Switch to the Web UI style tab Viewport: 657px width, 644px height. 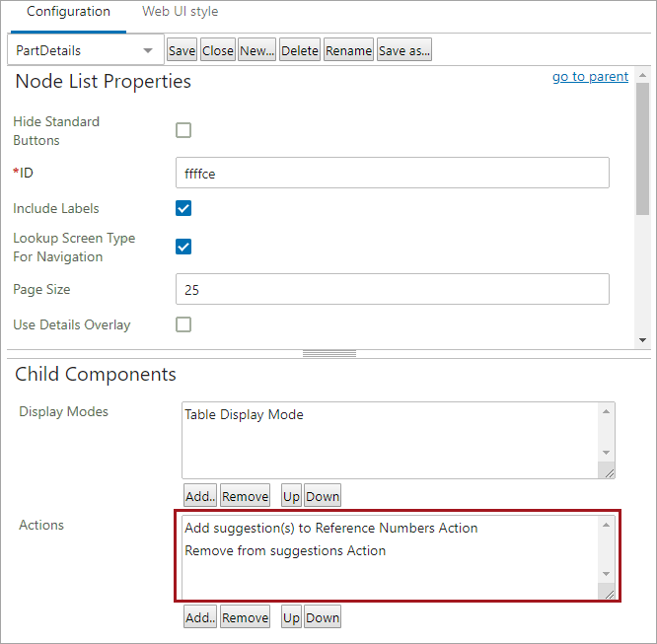[x=181, y=11]
